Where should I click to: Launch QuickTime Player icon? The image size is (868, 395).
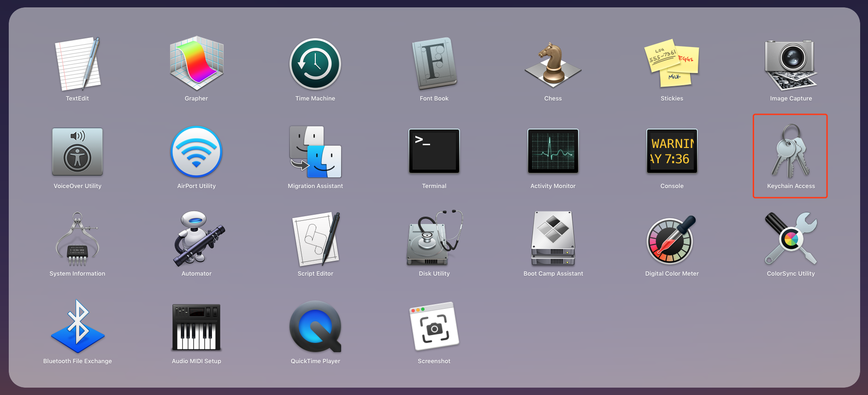(x=315, y=327)
